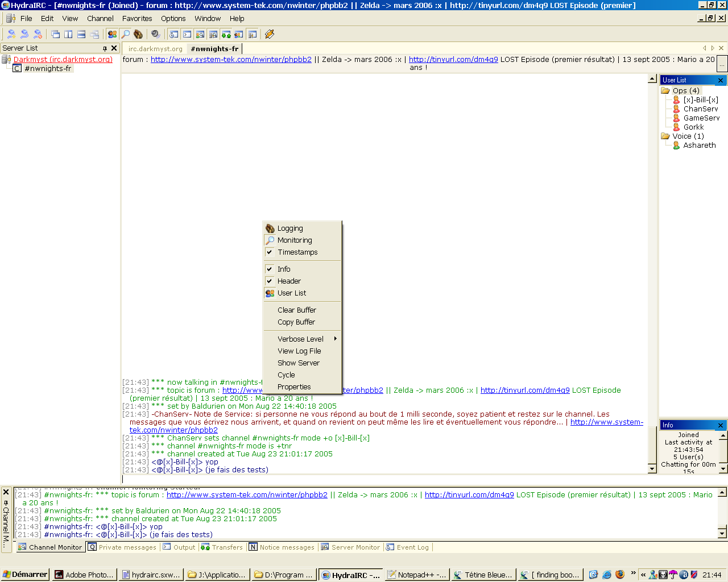This screenshot has height=582, width=728.
Task: Click the Logging icon in the context menu
Action: point(270,228)
